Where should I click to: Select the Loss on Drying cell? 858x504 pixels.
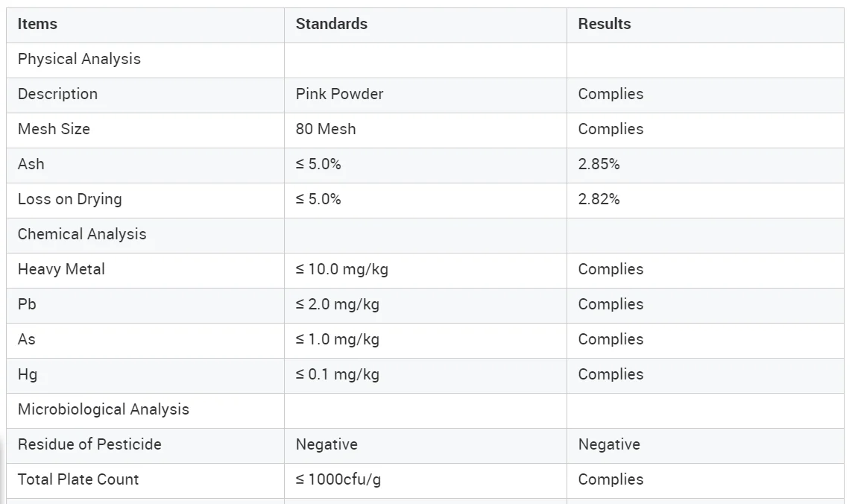(x=69, y=199)
